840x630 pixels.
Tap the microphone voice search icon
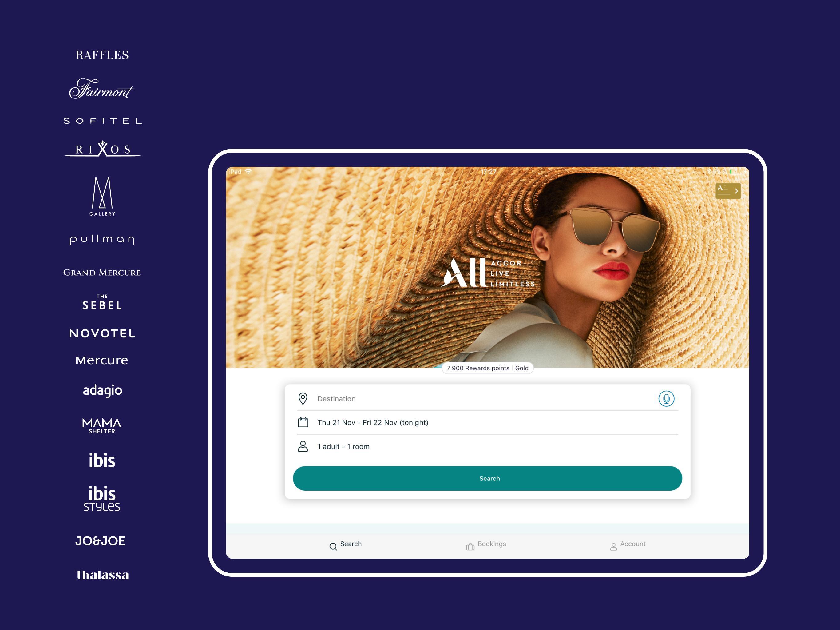[x=666, y=399]
